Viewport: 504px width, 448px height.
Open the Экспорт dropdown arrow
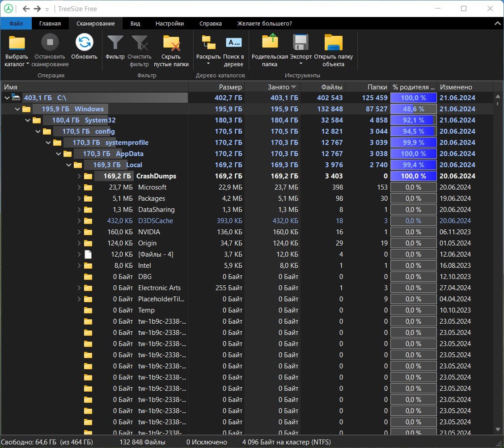pyautogui.click(x=301, y=63)
